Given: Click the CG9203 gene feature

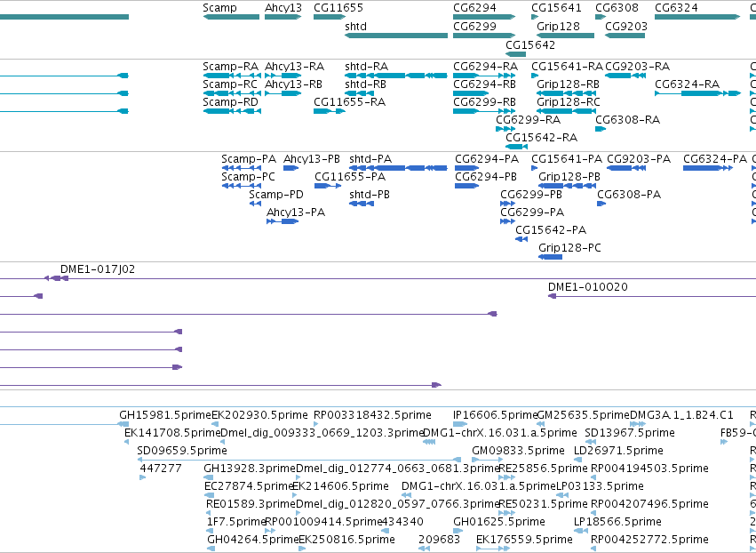Looking at the screenshot, I should tap(625, 36).
